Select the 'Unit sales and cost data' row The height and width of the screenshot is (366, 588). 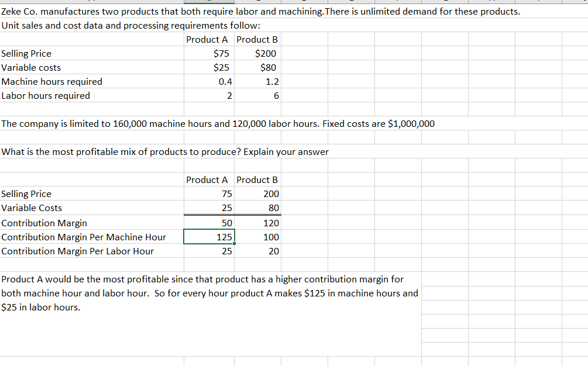point(130,26)
